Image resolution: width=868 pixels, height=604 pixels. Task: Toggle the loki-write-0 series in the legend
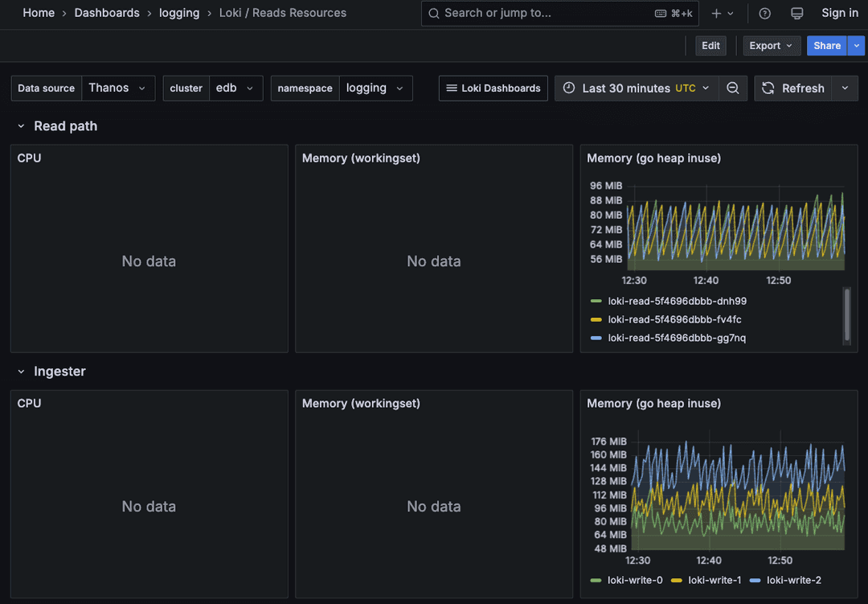pyautogui.click(x=635, y=580)
